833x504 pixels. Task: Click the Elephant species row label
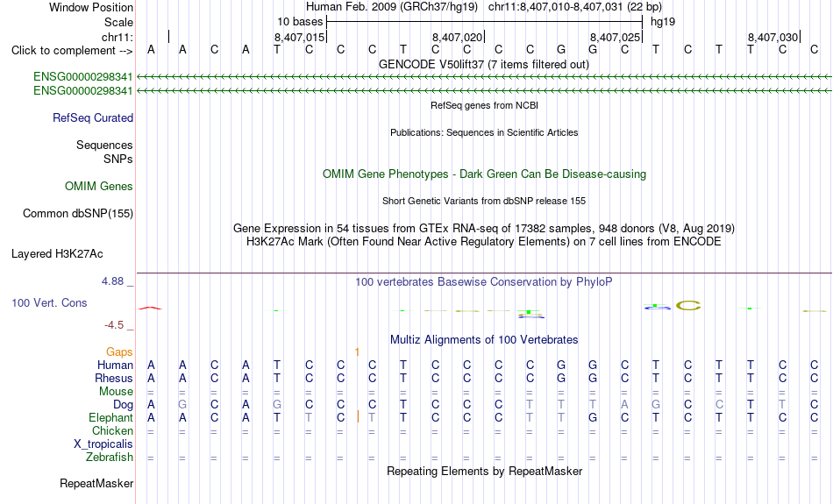(x=110, y=418)
